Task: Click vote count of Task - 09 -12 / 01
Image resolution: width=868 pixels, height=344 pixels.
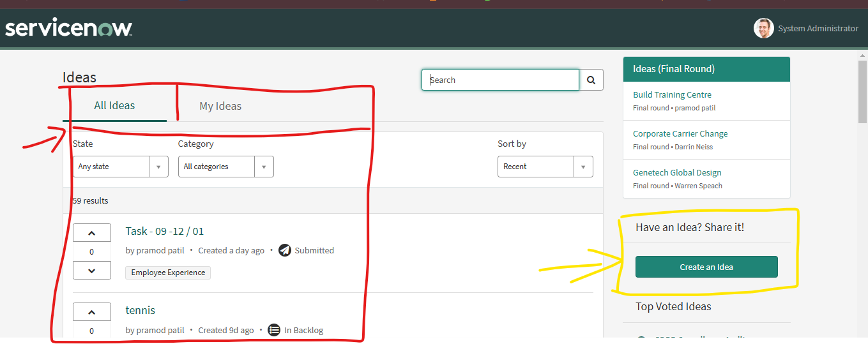Action: (91, 251)
